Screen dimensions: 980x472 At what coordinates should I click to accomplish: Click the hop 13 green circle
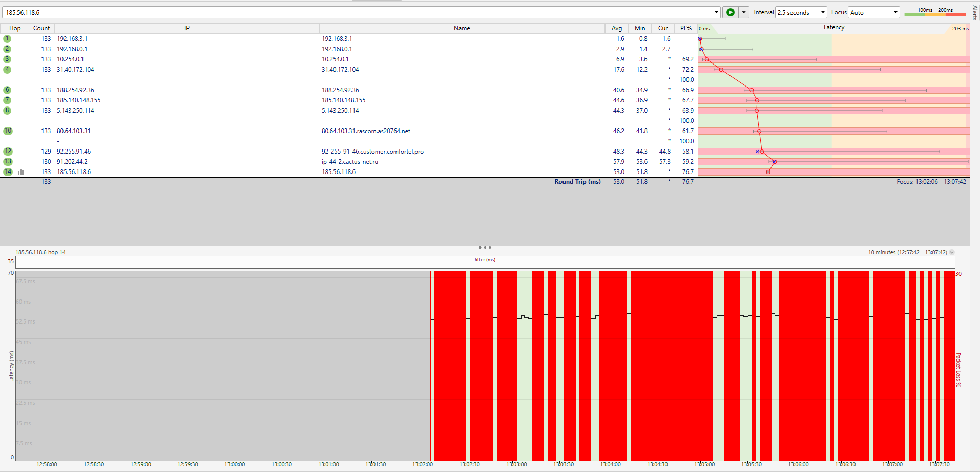coord(8,162)
